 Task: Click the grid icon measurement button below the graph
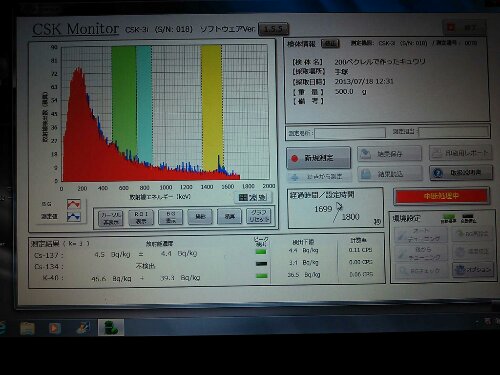point(253,197)
